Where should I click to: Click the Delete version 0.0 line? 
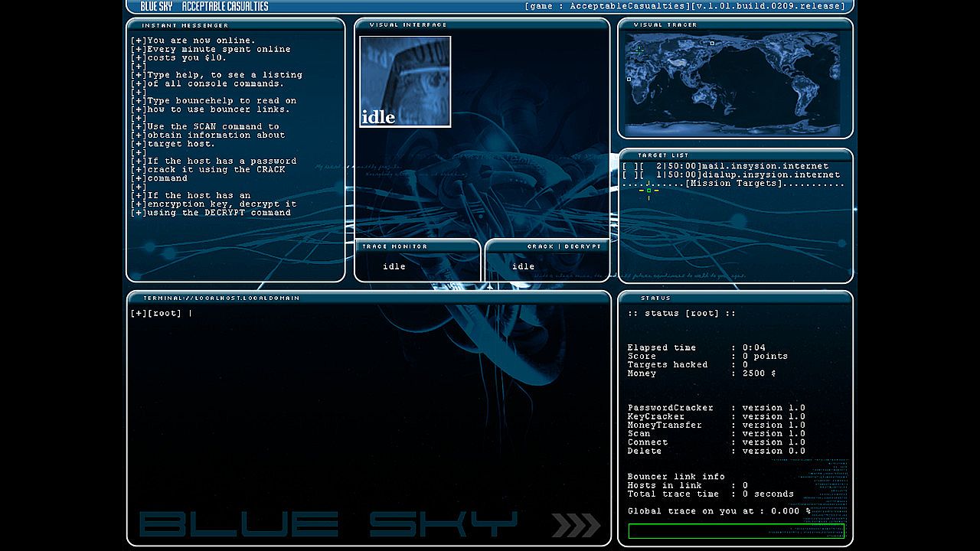(x=716, y=451)
